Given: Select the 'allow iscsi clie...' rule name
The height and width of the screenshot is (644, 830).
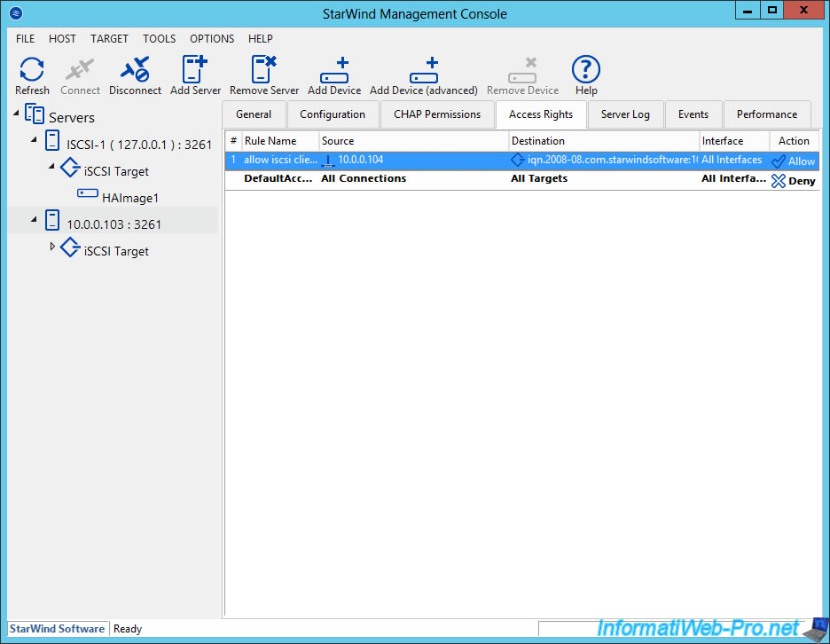Looking at the screenshot, I should (280, 160).
